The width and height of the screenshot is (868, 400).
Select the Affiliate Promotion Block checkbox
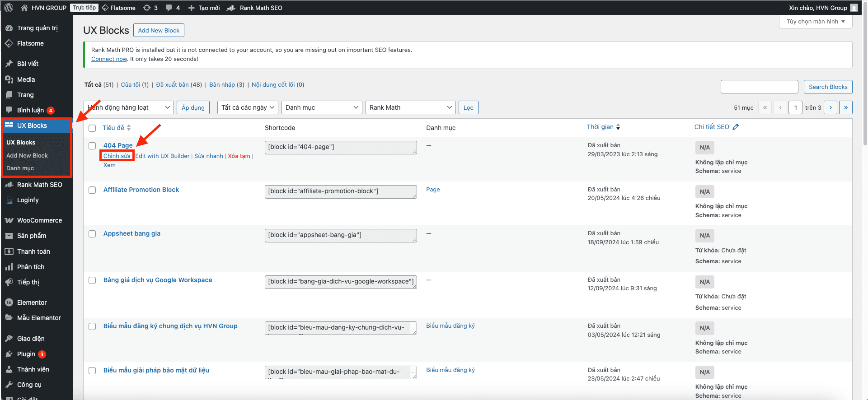click(92, 190)
